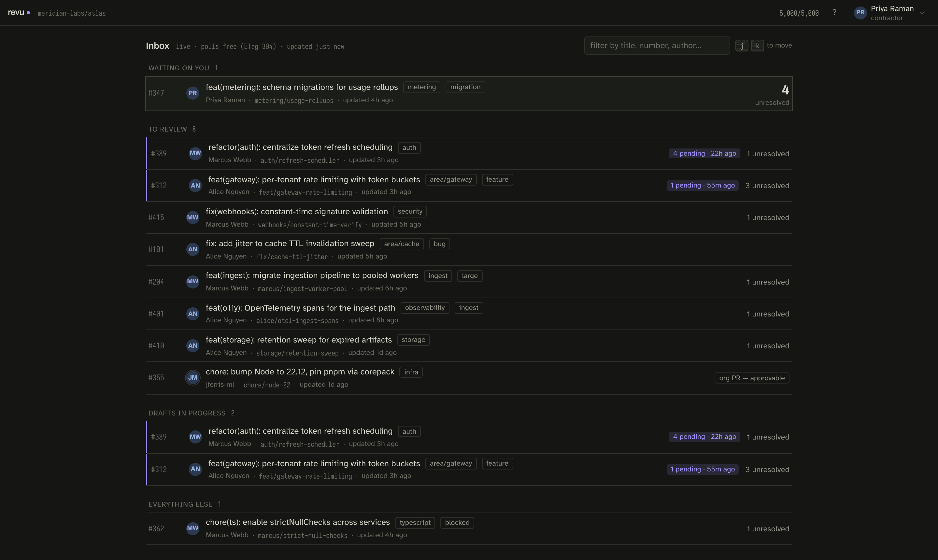
Task: Click the revu logo
Action: (x=19, y=12)
